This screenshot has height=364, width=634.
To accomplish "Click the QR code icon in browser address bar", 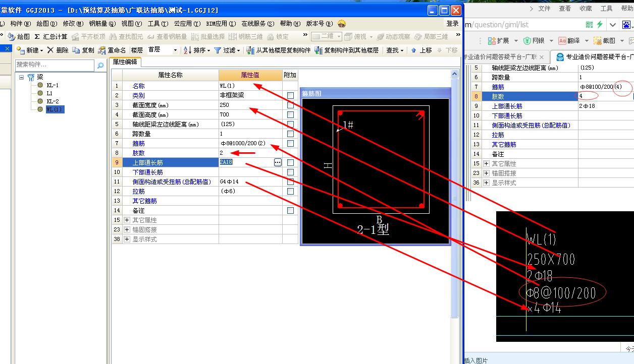I will tap(590, 24).
